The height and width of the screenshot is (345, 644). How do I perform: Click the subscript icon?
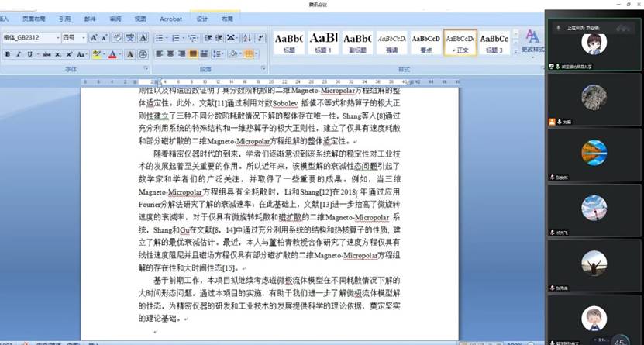58,54
